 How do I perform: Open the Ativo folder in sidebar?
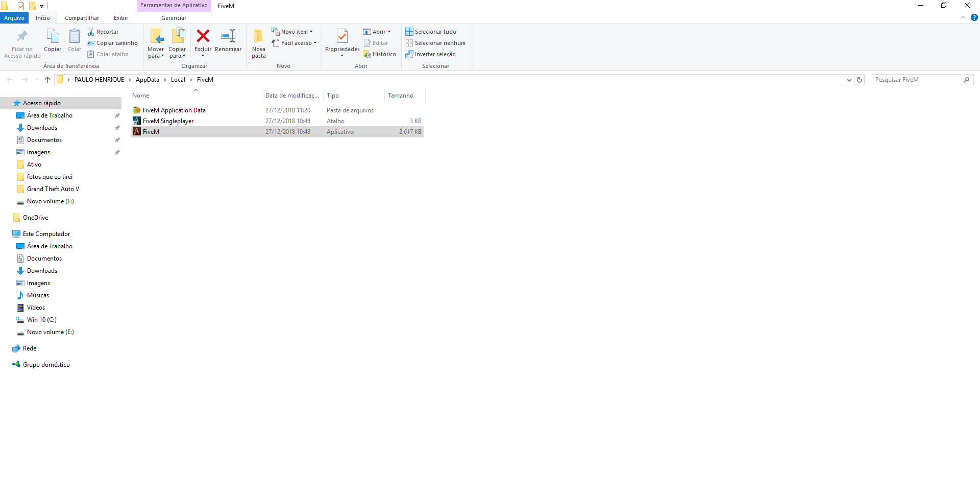coord(34,165)
